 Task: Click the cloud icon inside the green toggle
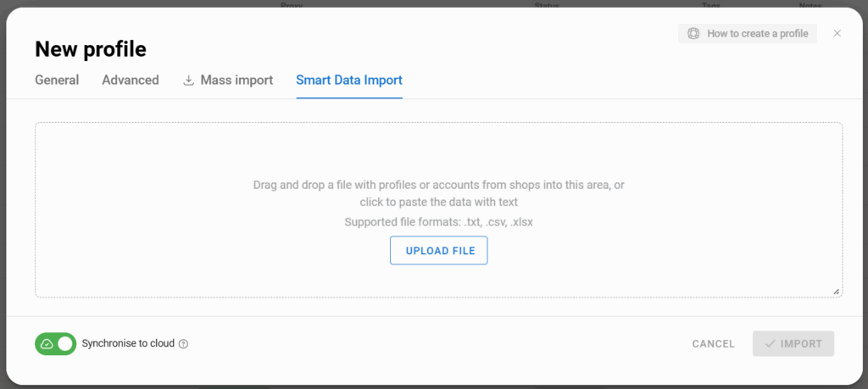click(47, 344)
